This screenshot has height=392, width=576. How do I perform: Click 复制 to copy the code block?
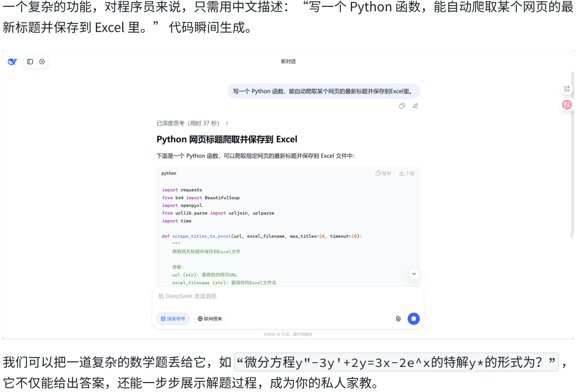point(383,173)
